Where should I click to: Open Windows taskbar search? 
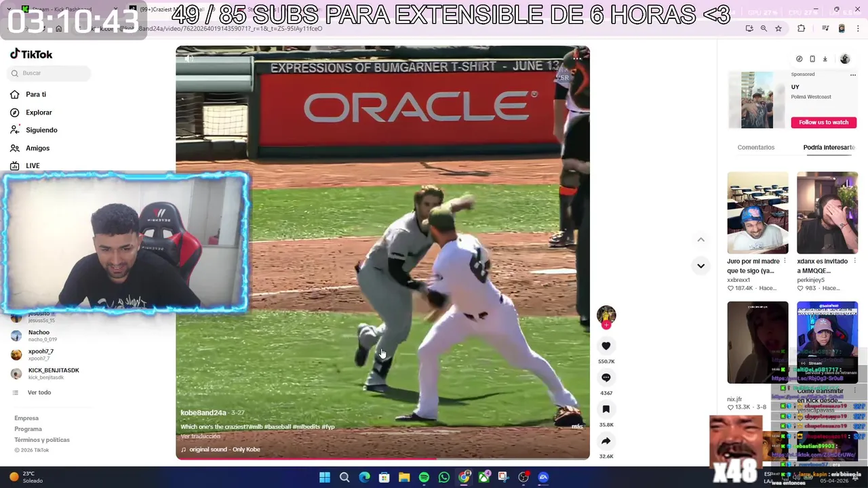click(344, 477)
